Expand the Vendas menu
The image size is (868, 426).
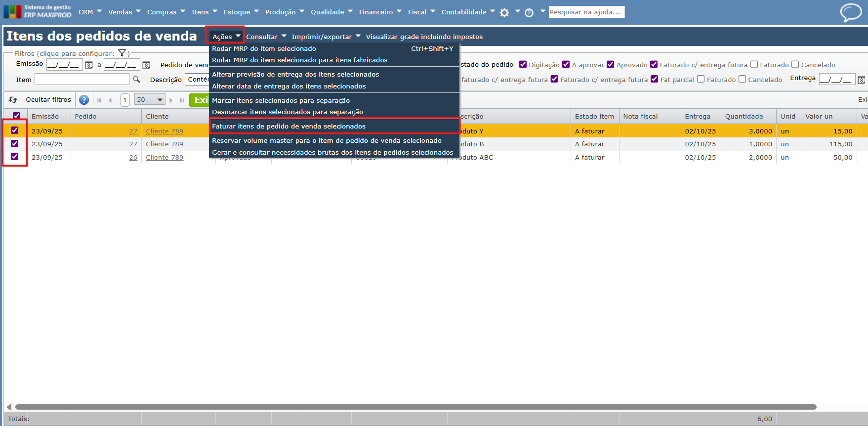124,12
